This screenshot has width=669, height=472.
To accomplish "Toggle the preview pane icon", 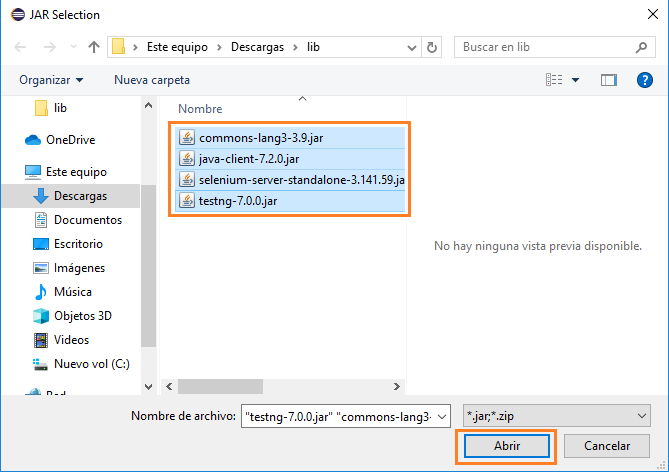I will (x=608, y=80).
